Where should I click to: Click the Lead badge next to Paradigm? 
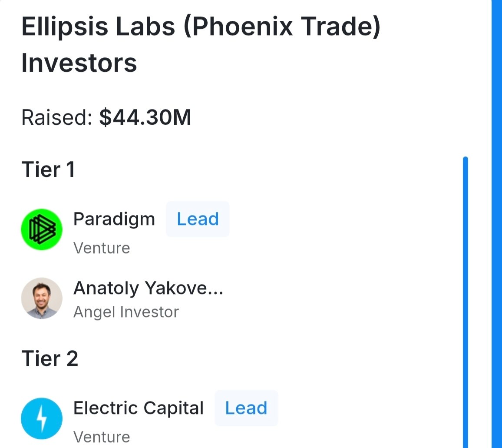click(x=198, y=219)
